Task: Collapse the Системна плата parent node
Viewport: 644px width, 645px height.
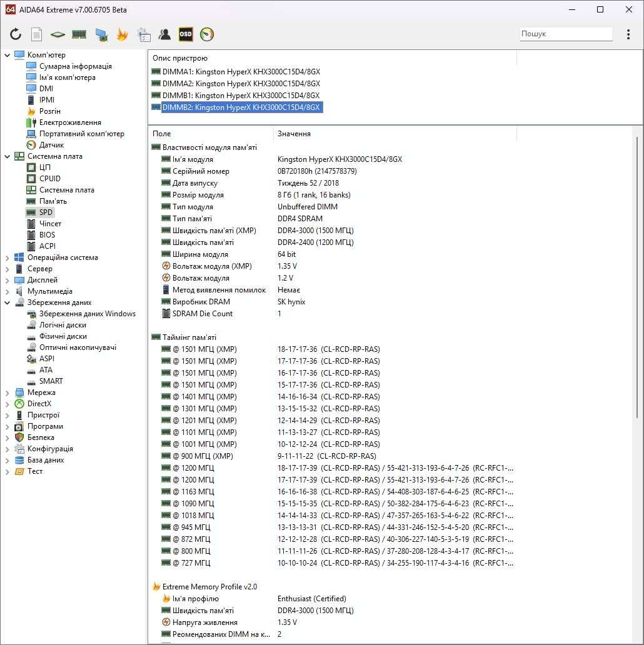Action: click(x=7, y=156)
